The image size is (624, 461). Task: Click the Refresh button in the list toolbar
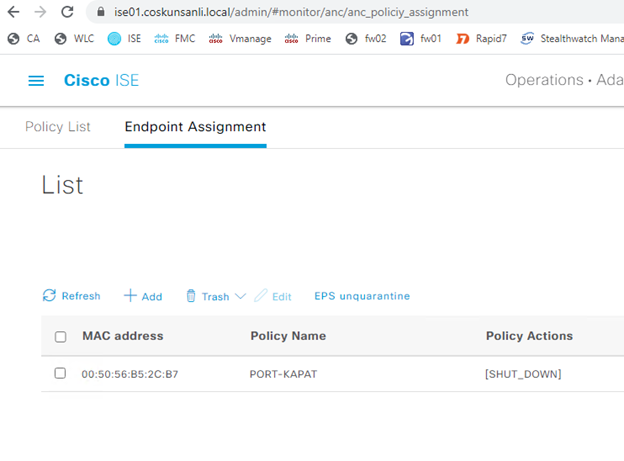coord(71,296)
